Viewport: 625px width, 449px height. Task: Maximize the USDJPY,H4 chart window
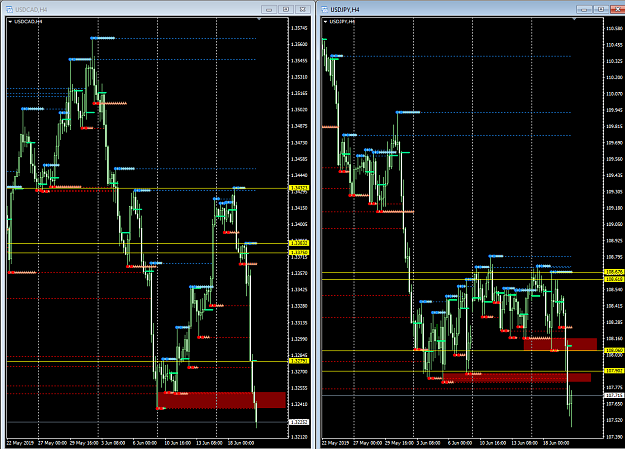pyautogui.click(x=601, y=9)
